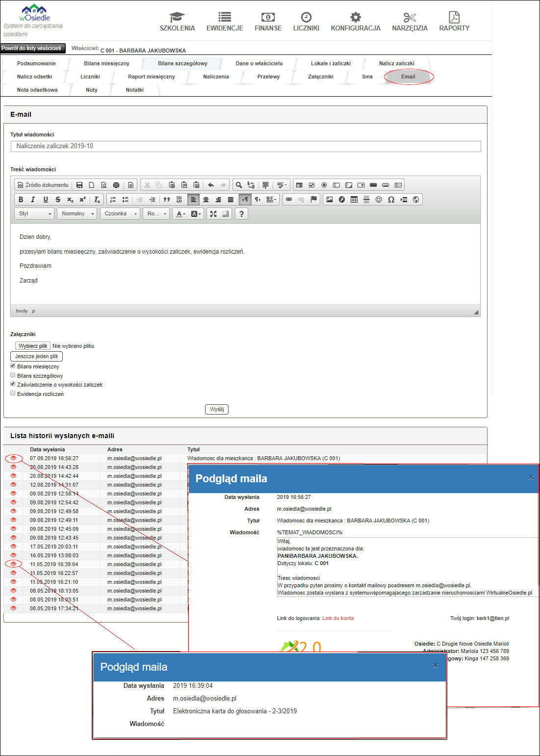Screen dimensions: 540x756
Task: Click the Smiley icon
Action: (x=379, y=200)
